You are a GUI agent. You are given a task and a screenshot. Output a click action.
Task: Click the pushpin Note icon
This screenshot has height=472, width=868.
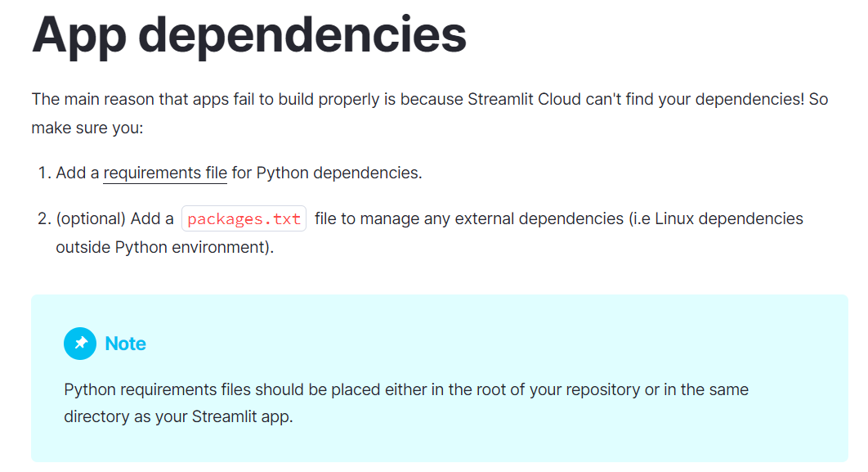pyautogui.click(x=80, y=344)
